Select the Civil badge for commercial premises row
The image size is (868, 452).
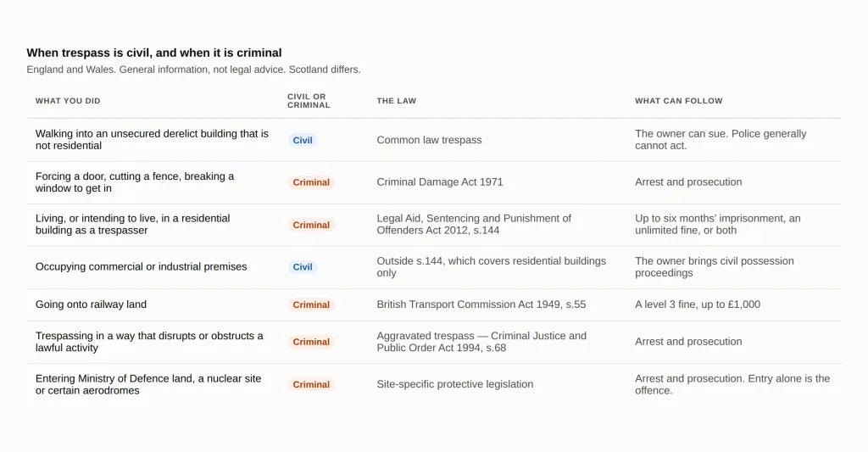[x=303, y=267]
